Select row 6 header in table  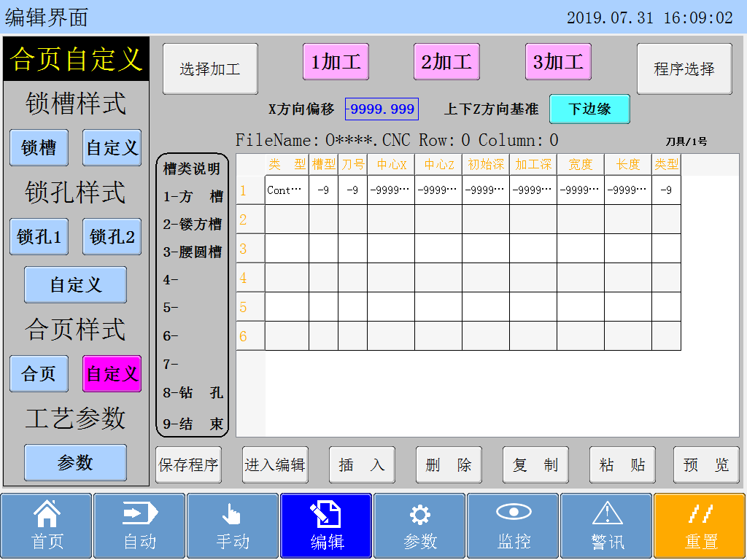251,336
